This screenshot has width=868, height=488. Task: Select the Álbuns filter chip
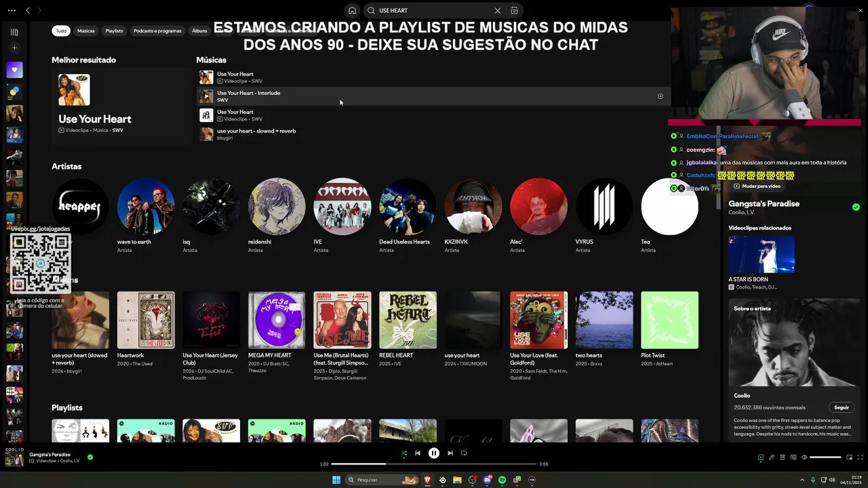click(x=199, y=30)
